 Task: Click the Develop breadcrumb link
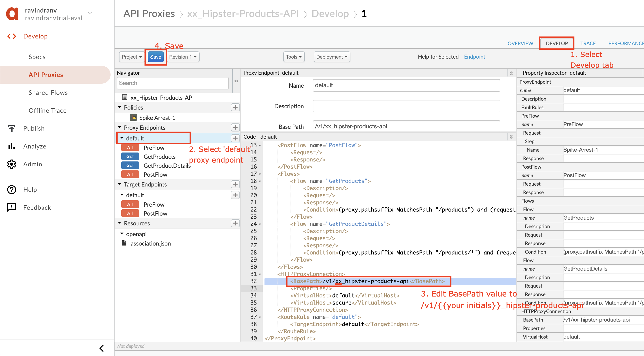point(330,13)
